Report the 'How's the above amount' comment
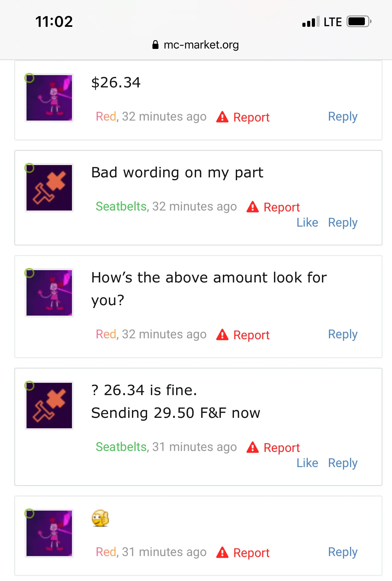The width and height of the screenshot is (392, 581). (251, 335)
